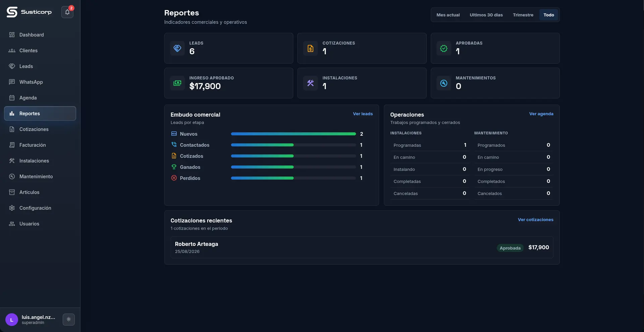Open Configuración in the sidebar

click(x=40, y=208)
